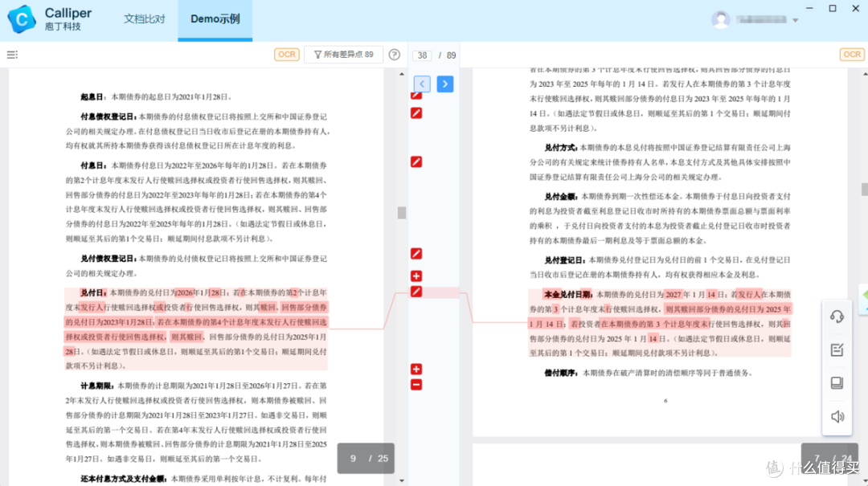Click the left document scrollbar thumb

(x=402, y=213)
